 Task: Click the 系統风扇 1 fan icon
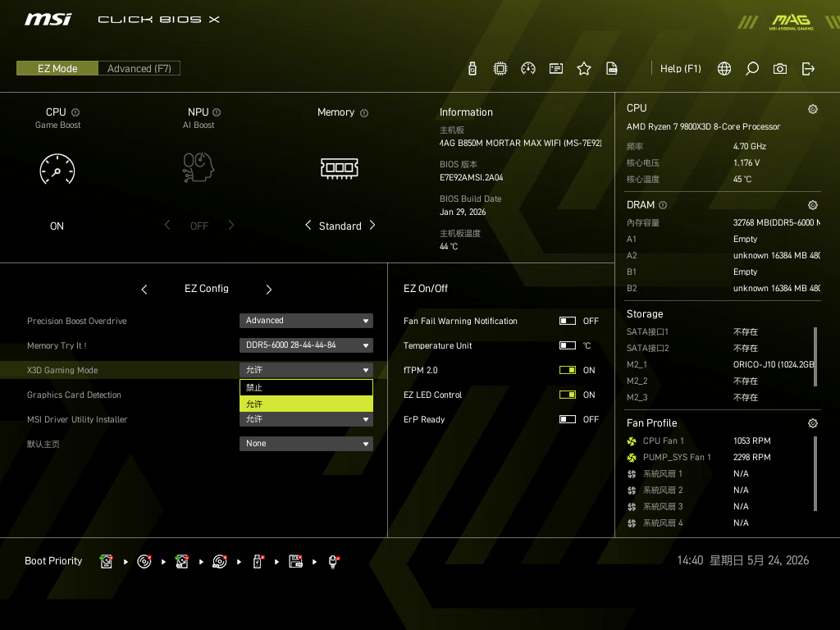pos(632,474)
